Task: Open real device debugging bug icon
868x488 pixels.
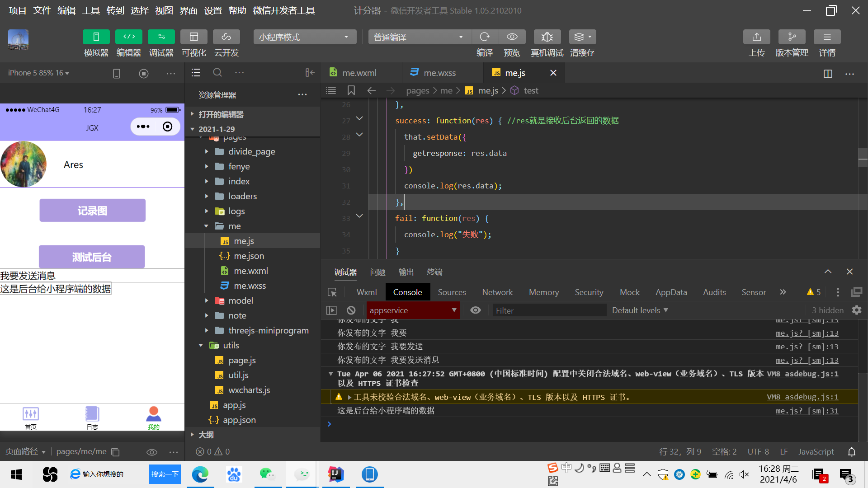Action: 547,37
